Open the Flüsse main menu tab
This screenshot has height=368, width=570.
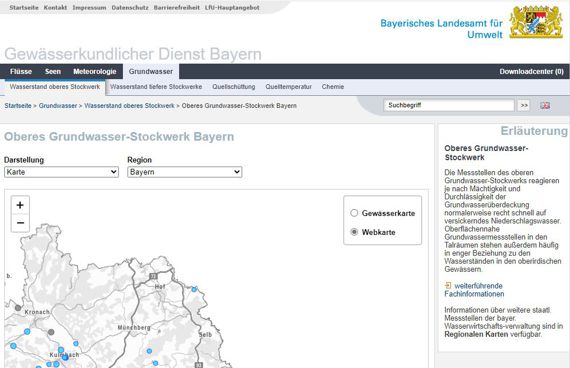(21, 72)
